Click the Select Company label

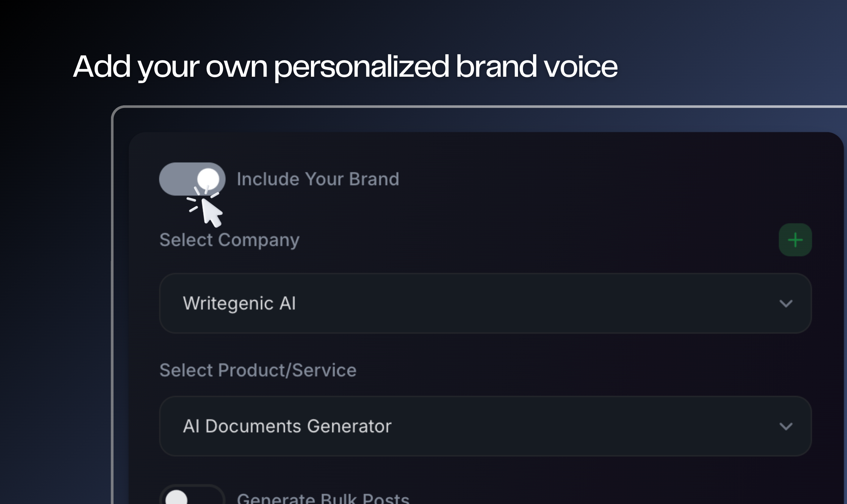tap(229, 240)
